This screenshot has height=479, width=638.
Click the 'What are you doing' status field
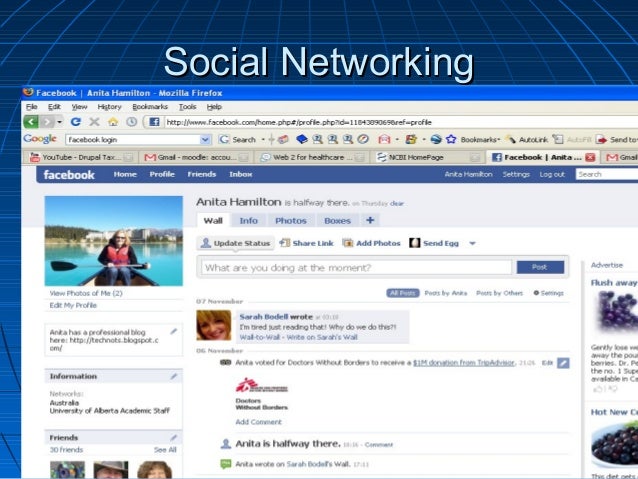(356, 267)
